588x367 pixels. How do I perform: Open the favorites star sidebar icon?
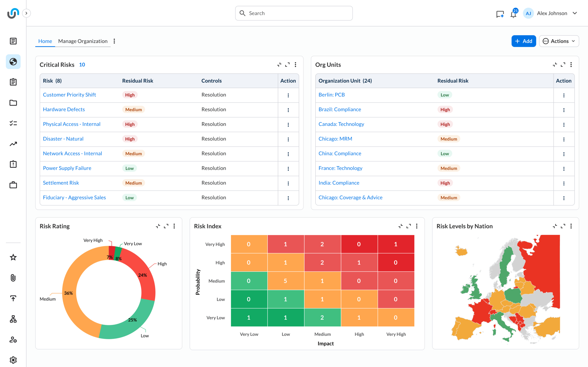tap(13, 257)
